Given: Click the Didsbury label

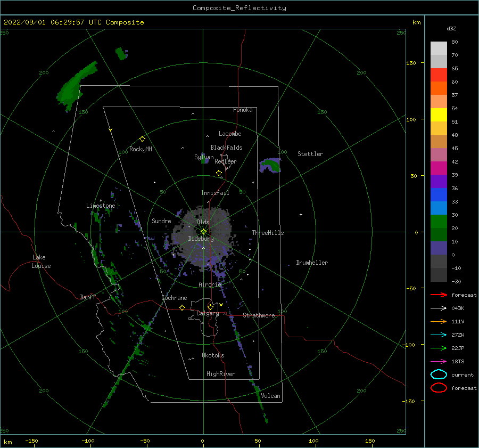Looking at the screenshot, I should [x=201, y=239].
